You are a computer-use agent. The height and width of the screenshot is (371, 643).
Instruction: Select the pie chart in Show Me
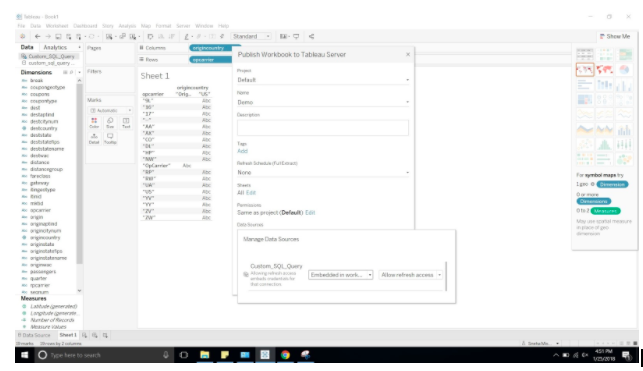(x=624, y=69)
